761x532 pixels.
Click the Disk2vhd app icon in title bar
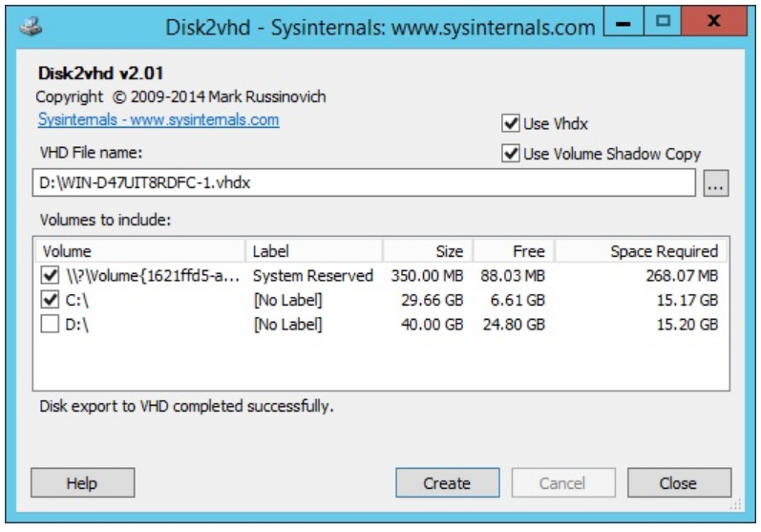tap(31, 28)
